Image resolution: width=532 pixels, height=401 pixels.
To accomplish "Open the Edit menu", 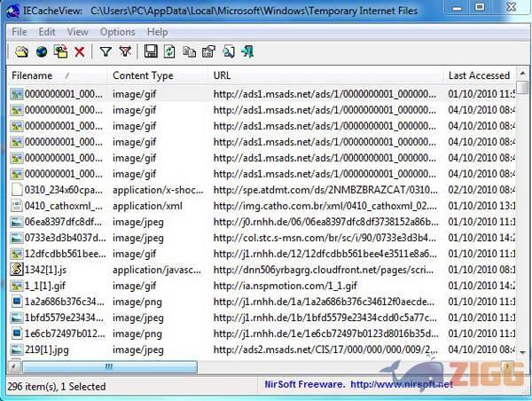I will pos(47,32).
